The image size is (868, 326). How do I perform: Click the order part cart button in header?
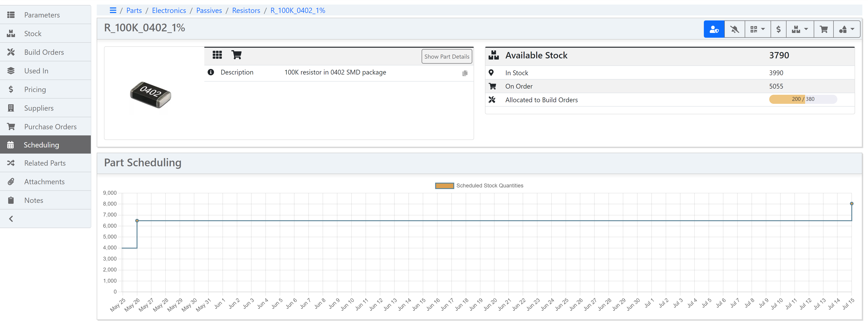coord(823,29)
